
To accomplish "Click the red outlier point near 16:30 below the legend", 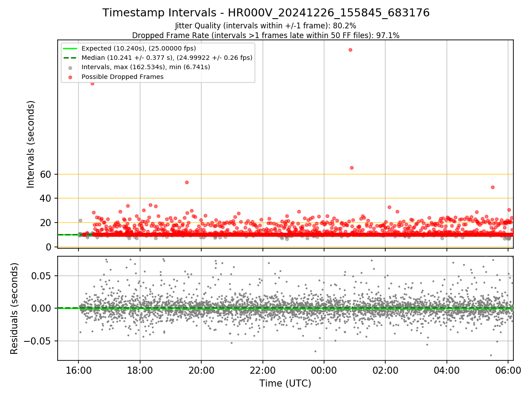I will (92, 83).
